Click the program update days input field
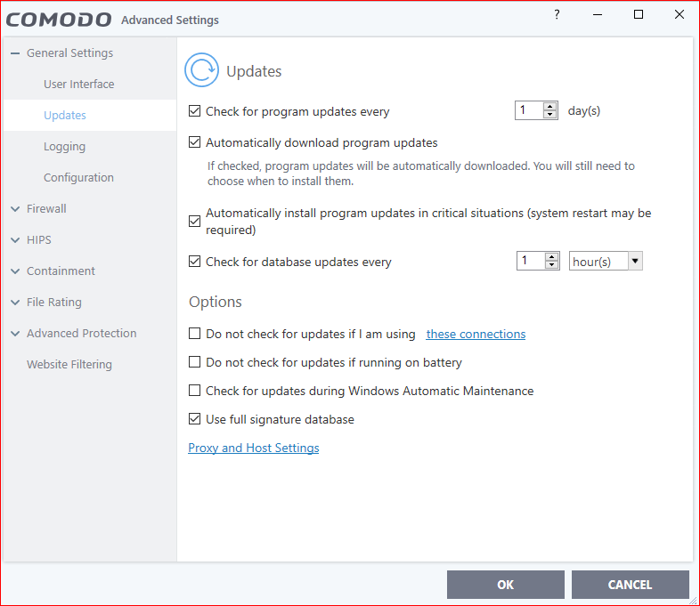 (x=528, y=111)
